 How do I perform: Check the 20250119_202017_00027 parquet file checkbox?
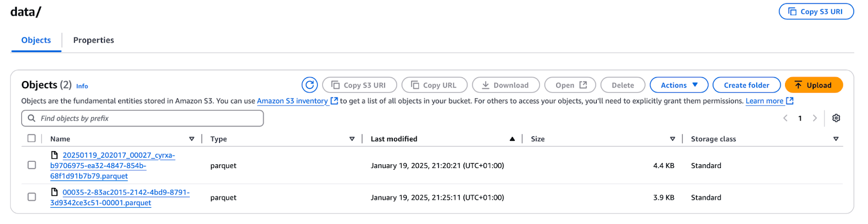tap(31, 165)
